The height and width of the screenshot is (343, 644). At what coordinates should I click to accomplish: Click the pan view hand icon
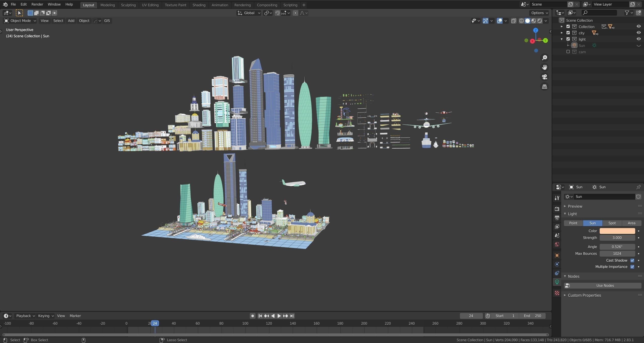[544, 67]
